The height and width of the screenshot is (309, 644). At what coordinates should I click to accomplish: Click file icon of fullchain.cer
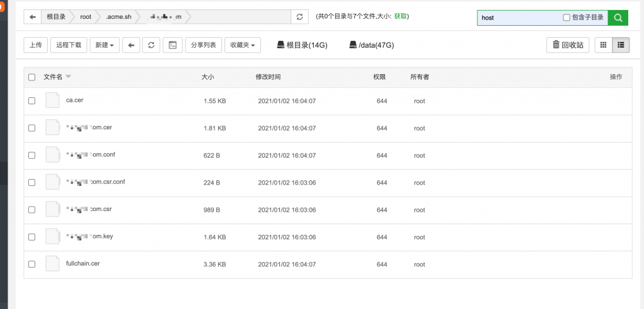pyautogui.click(x=52, y=263)
